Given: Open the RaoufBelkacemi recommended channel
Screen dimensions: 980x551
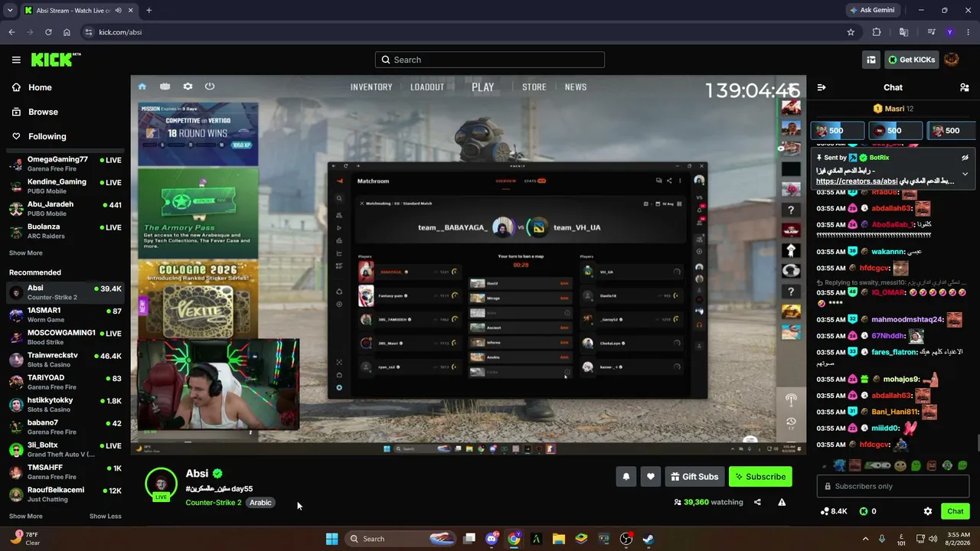Looking at the screenshot, I should click(65, 494).
